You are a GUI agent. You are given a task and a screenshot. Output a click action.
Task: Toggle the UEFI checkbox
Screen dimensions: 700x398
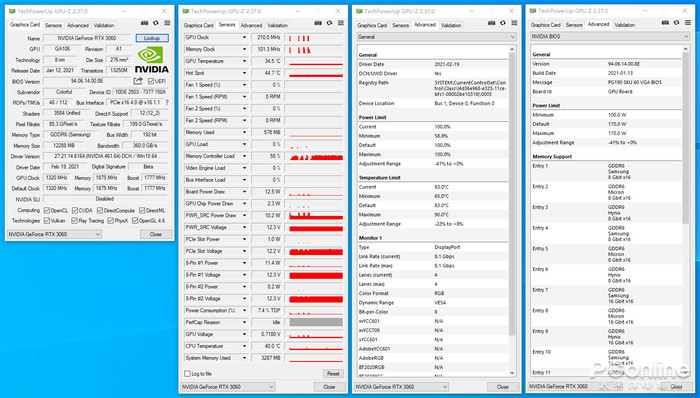[x=151, y=81]
